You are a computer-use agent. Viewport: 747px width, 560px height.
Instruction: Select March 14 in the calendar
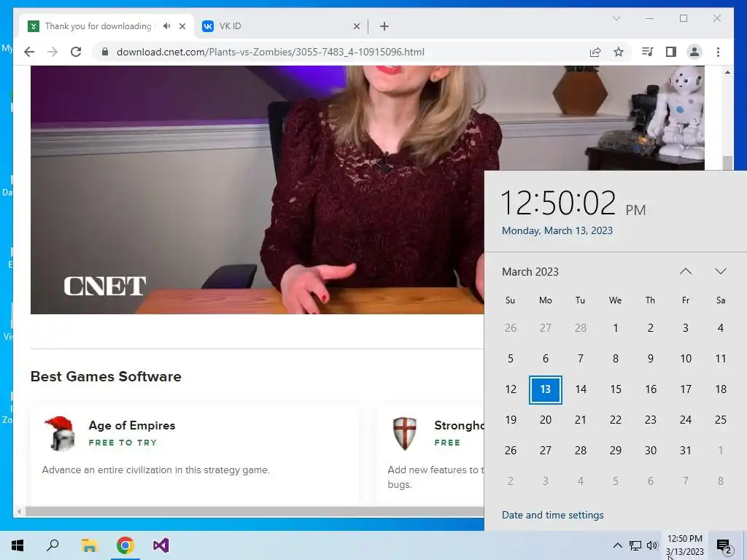[580, 389]
